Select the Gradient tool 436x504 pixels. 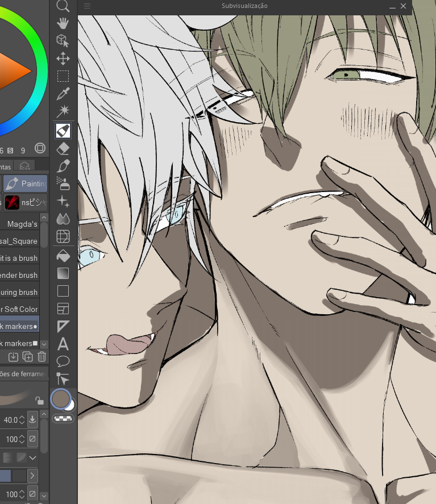coord(63,273)
